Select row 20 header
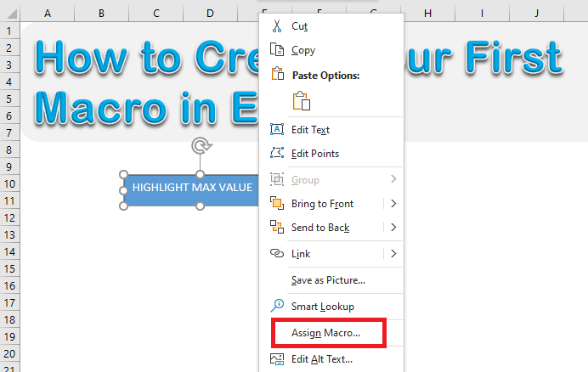588x372 pixels. 9,353
